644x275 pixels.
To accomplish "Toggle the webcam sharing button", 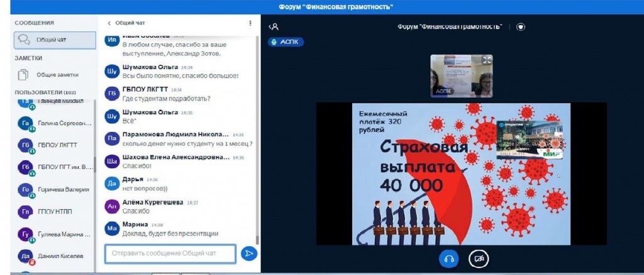I will (479, 259).
